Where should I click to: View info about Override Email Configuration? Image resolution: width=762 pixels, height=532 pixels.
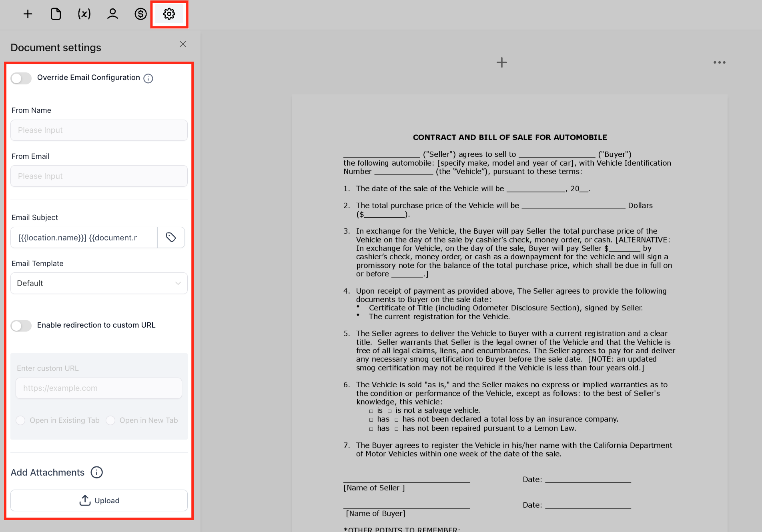click(148, 78)
